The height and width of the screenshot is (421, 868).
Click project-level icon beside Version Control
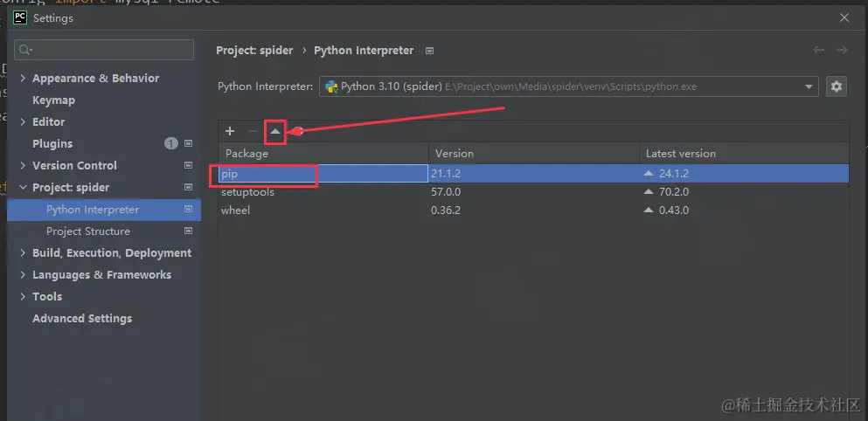pyautogui.click(x=188, y=165)
